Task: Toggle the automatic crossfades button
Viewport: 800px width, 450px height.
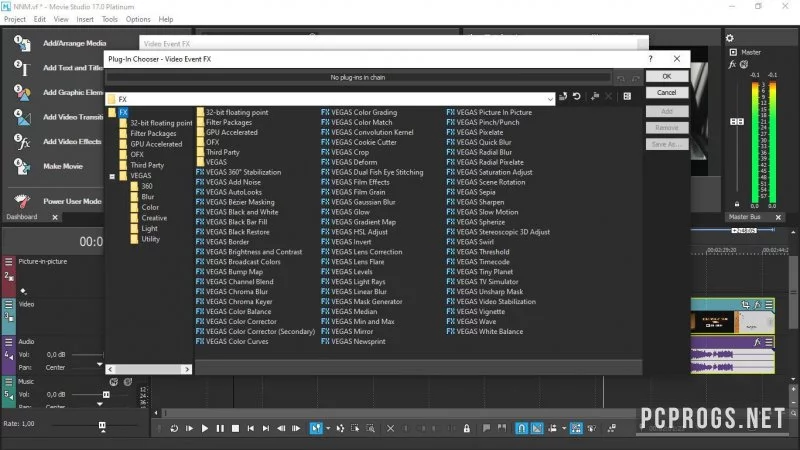Action: tap(537, 429)
